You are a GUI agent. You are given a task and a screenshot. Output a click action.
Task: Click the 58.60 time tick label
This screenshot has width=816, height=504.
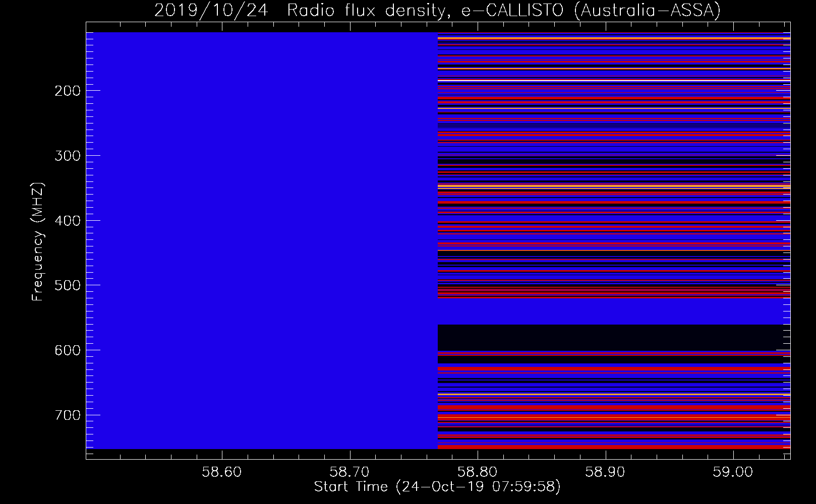(221, 472)
